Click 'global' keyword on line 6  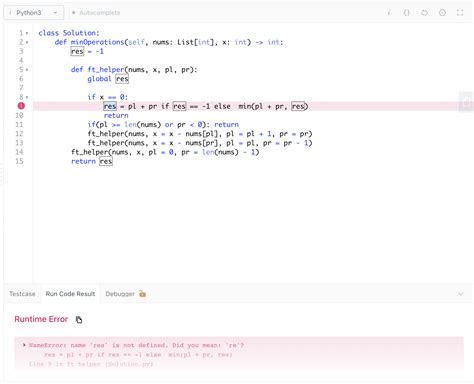pyautogui.click(x=99, y=79)
